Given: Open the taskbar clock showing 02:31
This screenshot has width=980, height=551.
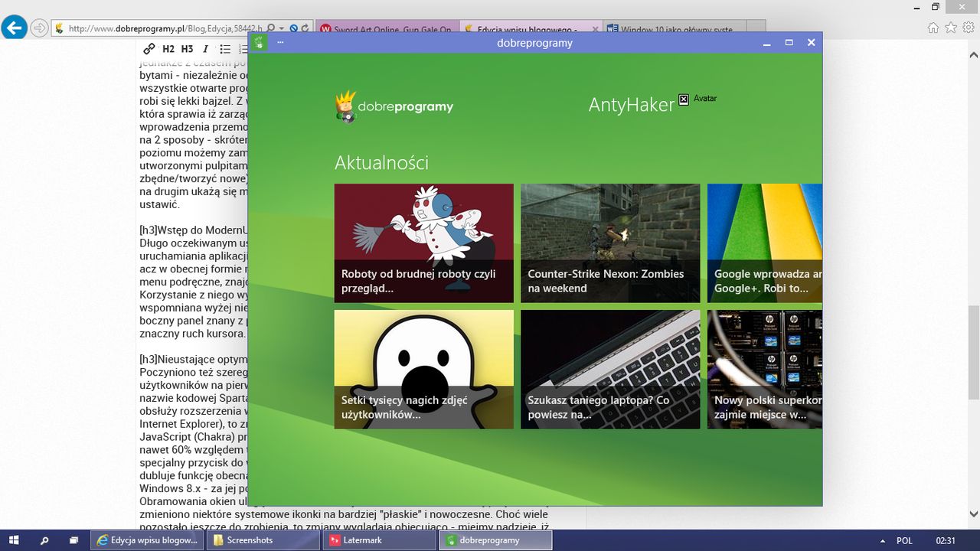Looking at the screenshot, I should [946, 540].
